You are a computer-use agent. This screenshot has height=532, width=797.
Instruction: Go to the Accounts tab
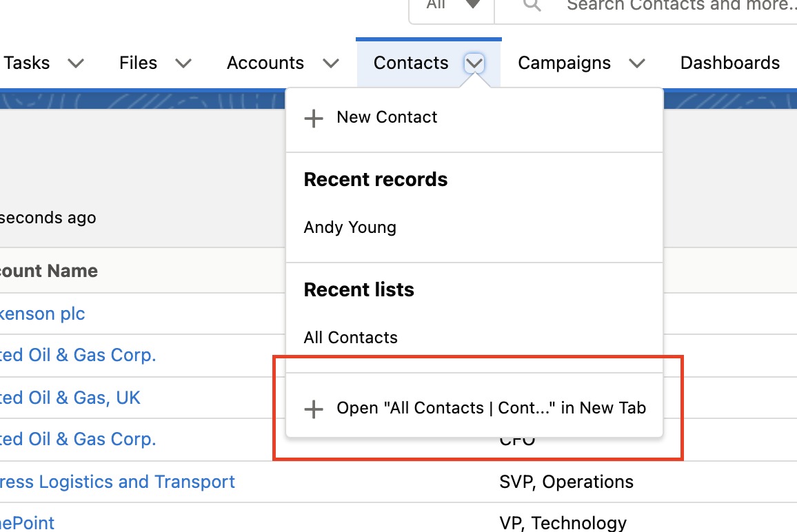click(x=265, y=63)
